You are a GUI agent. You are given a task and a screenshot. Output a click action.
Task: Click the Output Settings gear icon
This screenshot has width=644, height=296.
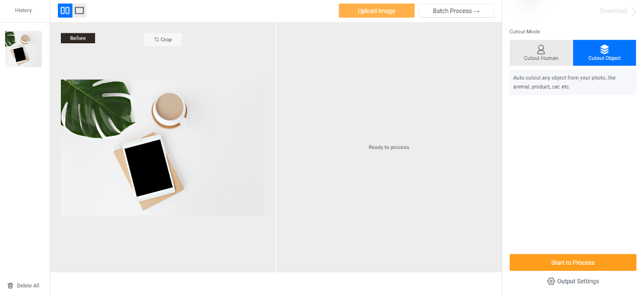551,281
